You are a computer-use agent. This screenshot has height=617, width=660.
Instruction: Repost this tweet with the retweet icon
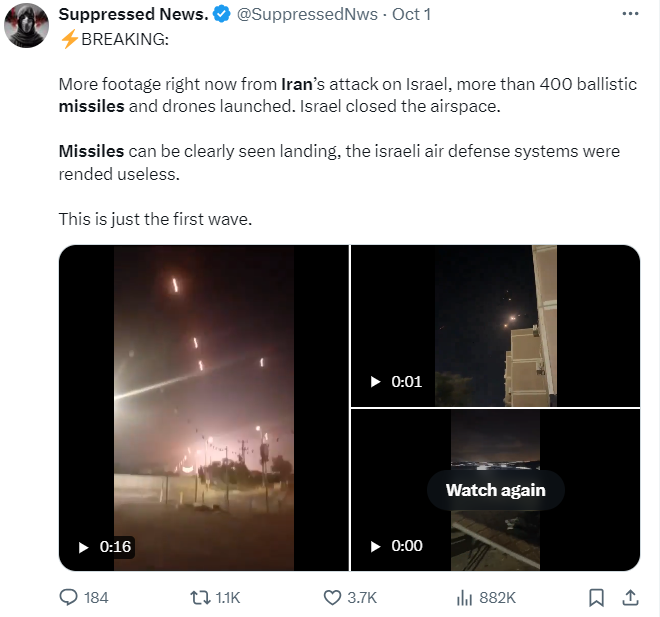coord(199,597)
